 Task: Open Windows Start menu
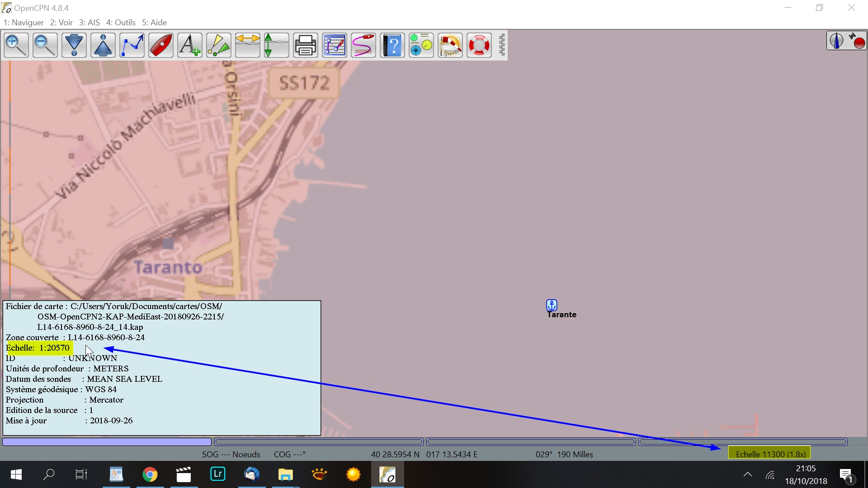[16, 474]
